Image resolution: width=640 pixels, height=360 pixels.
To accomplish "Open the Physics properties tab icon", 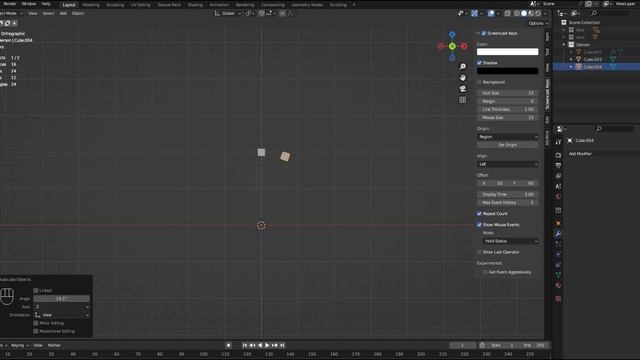I will 558,254.
